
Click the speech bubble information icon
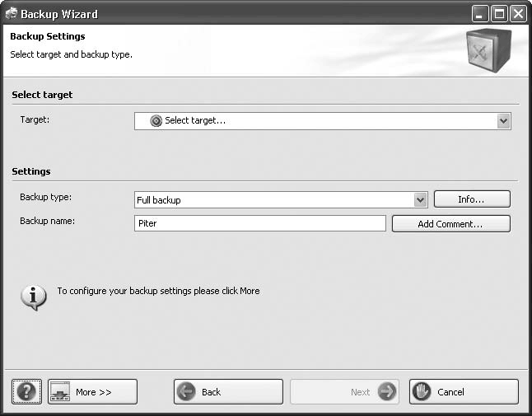pyautogui.click(x=33, y=297)
